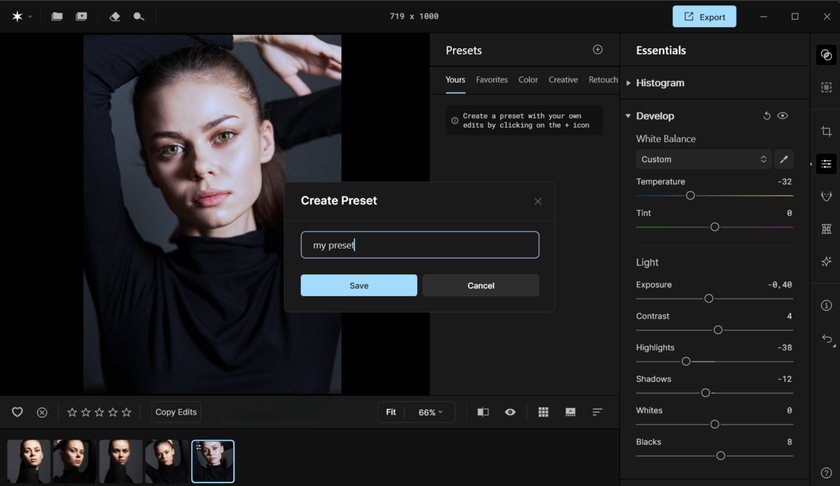Click the Fit zoom button
This screenshot has width=840, height=486.
[391, 412]
